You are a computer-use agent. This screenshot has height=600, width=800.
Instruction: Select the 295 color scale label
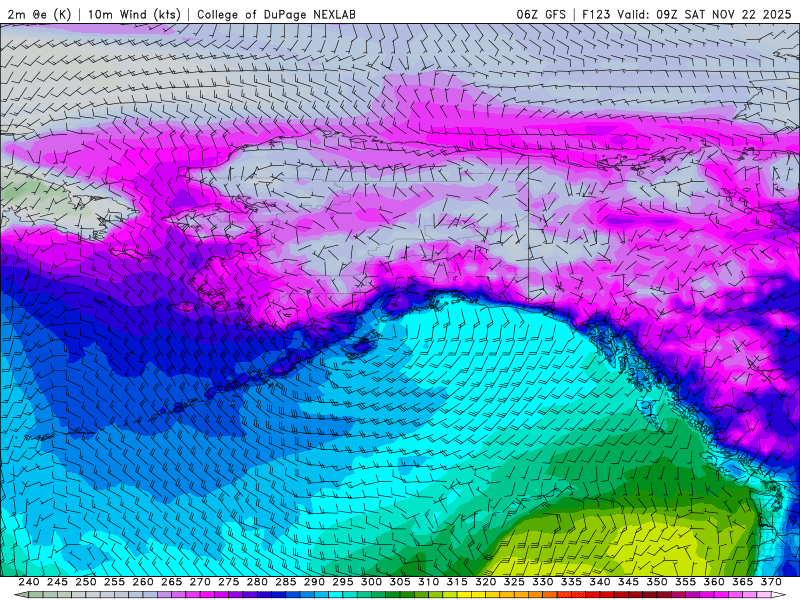[x=343, y=582]
